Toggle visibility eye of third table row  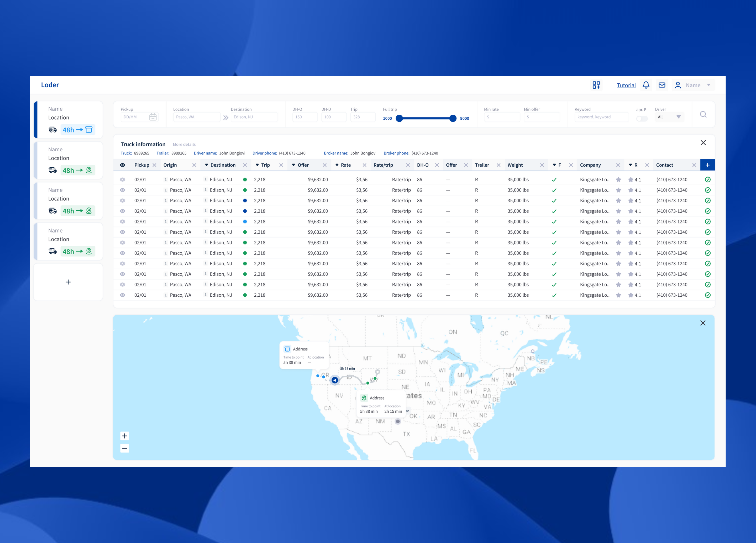pos(122,201)
